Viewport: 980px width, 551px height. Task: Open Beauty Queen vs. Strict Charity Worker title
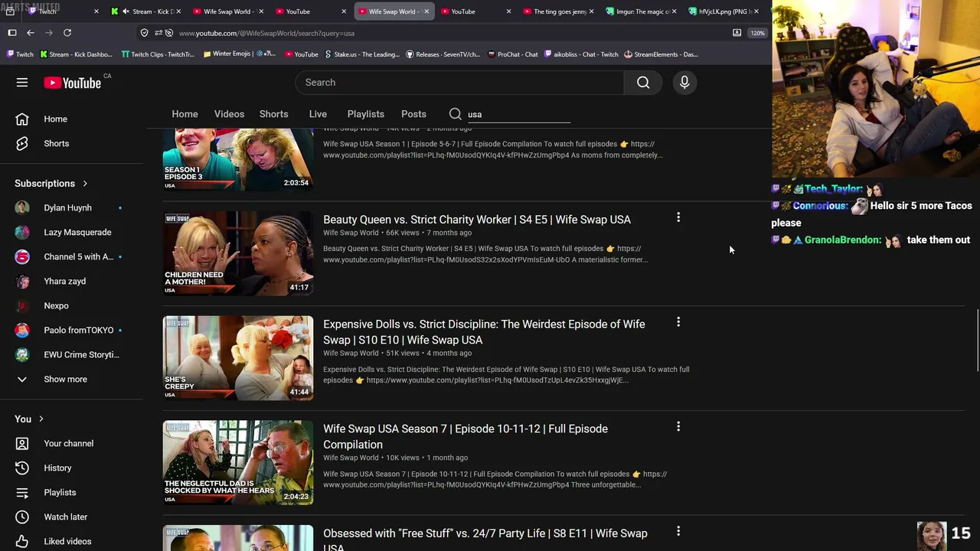pyautogui.click(x=477, y=220)
